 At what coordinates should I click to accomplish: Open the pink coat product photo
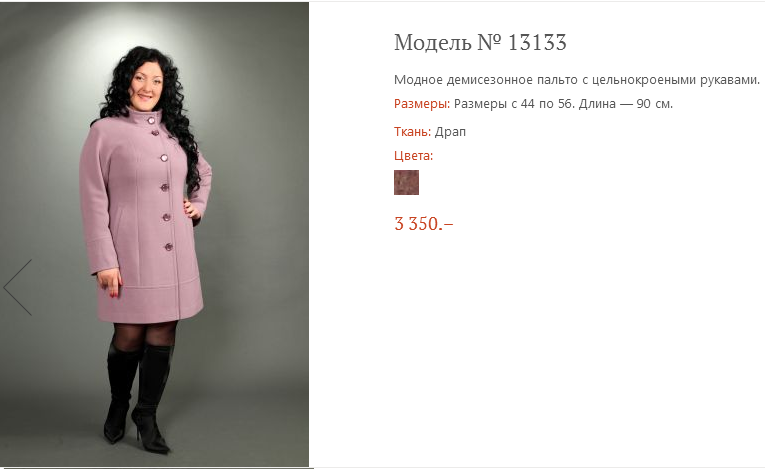(154, 234)
